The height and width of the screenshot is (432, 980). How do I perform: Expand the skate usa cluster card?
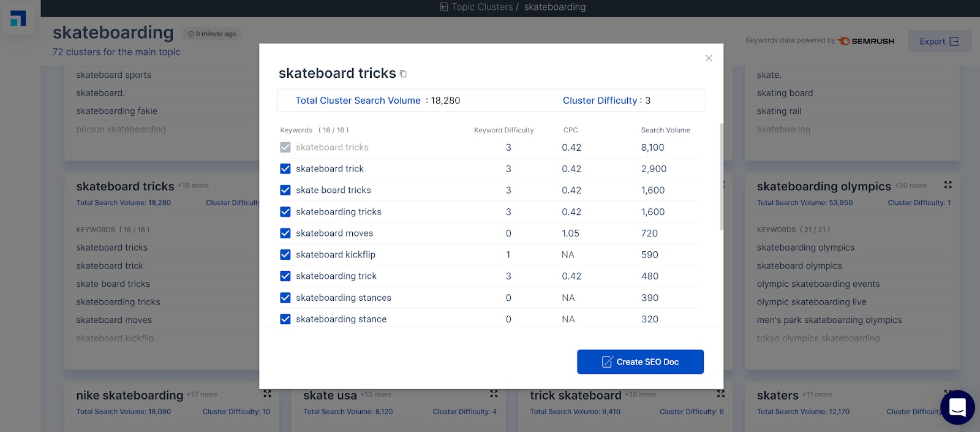494,394
